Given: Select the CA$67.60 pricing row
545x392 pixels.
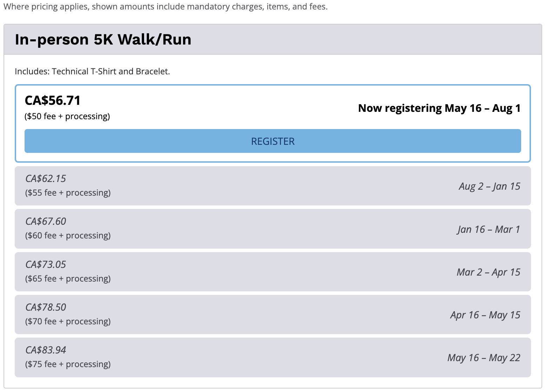Looking at the screenshot, I should (x=272, y=229).
